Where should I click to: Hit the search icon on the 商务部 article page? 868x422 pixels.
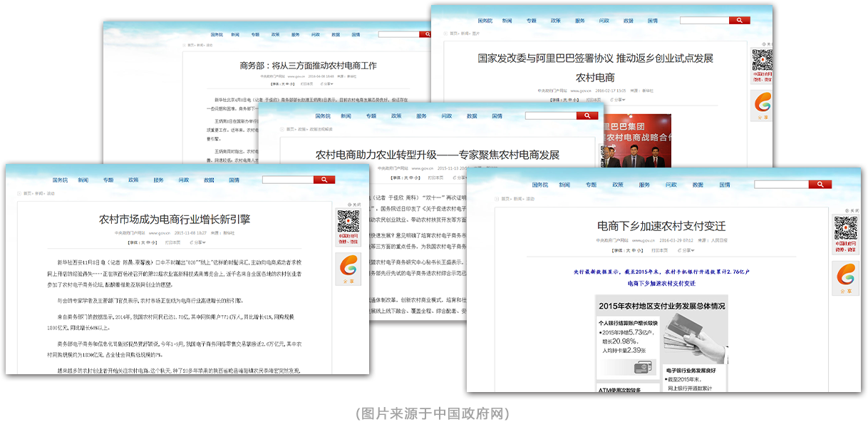point(427,34)
